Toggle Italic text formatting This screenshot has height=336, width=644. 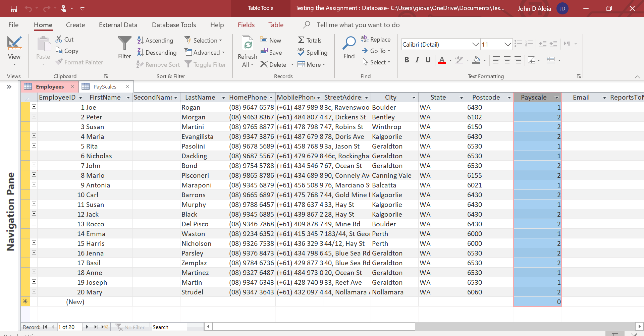coord(417,60)
